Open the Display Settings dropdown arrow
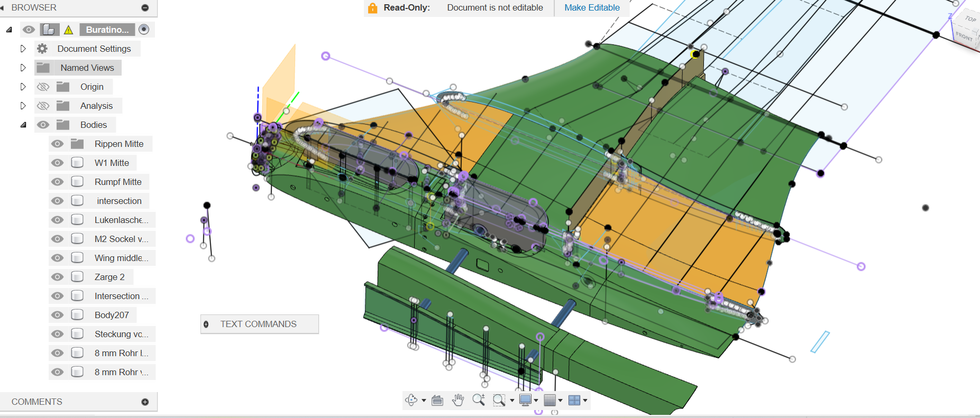This screenshot has width=980, height=418. (x=536, y=401)
